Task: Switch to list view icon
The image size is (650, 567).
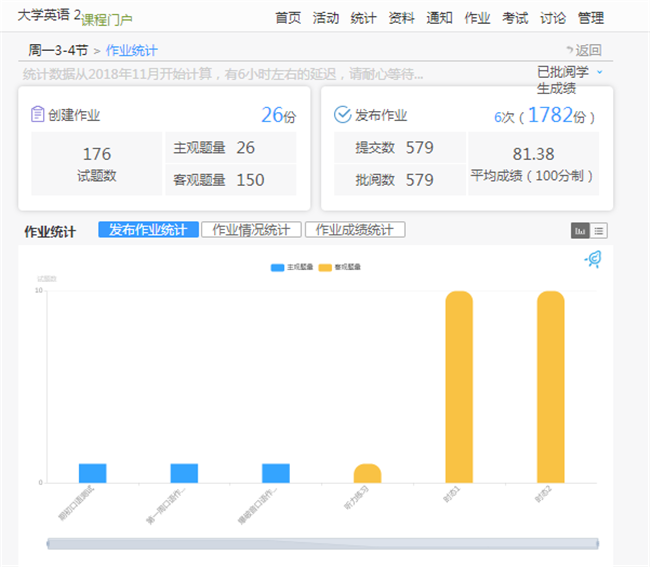Action: click(598, 231)
